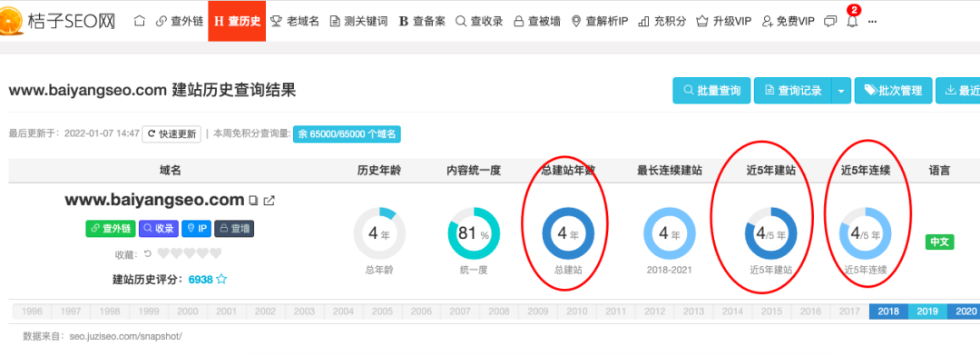Image resolution: width=980 pixels, height=356 pixels.
Task: Set favorite rating to third heart
Action: [190, 253]
